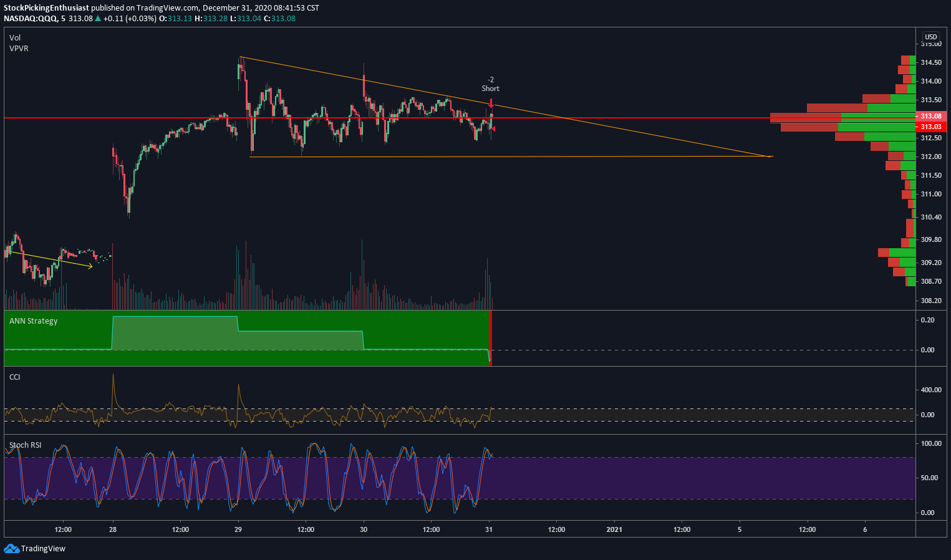Screen dimensions: 951x560
Task: Click the 312.00 price axis label
Action: (x=931, y=157)
